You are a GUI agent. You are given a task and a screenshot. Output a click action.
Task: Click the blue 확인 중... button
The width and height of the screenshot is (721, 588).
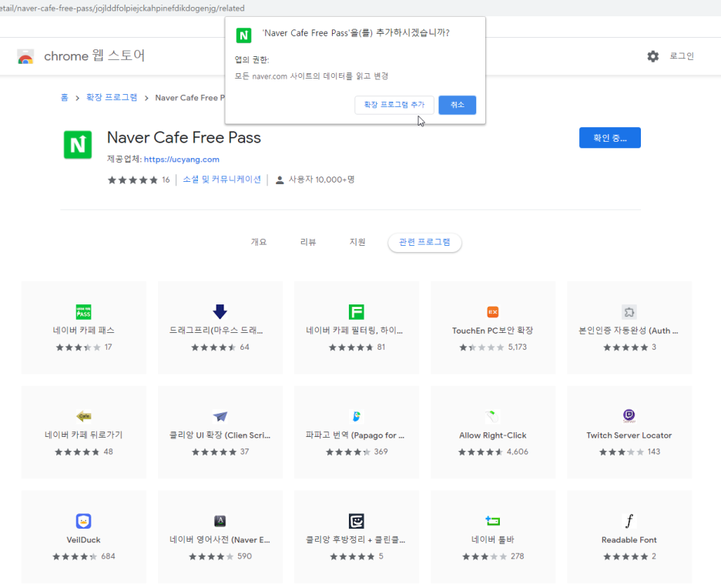point(610,138)
